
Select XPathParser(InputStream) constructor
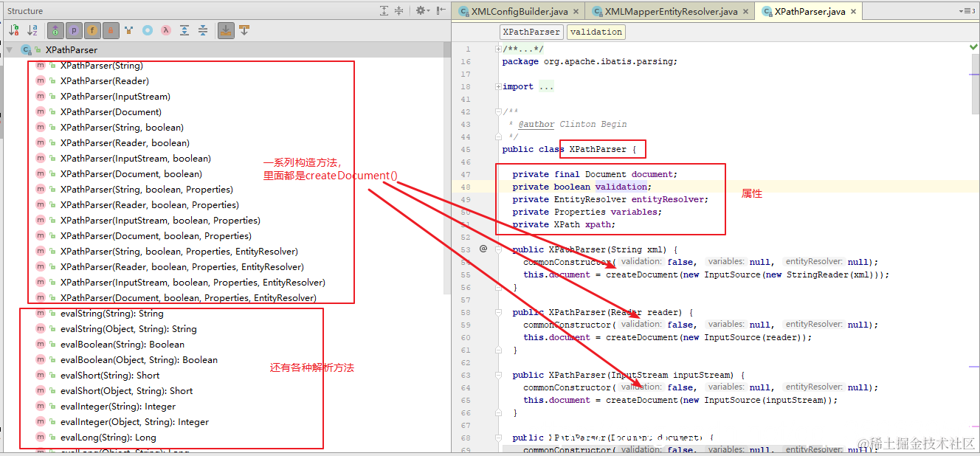[x=115, y=97]
